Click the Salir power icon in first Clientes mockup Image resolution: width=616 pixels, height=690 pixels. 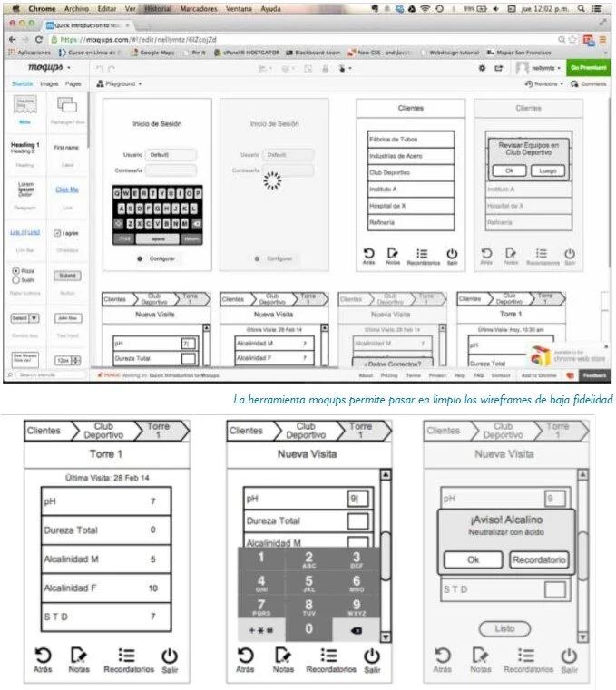(452, 256)
